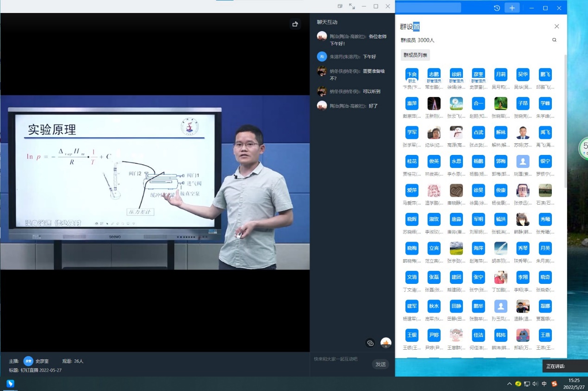This screenshot has height=391, width=588.
Task: Close the 群设置 group settings panel
Action: pos(557,26)
